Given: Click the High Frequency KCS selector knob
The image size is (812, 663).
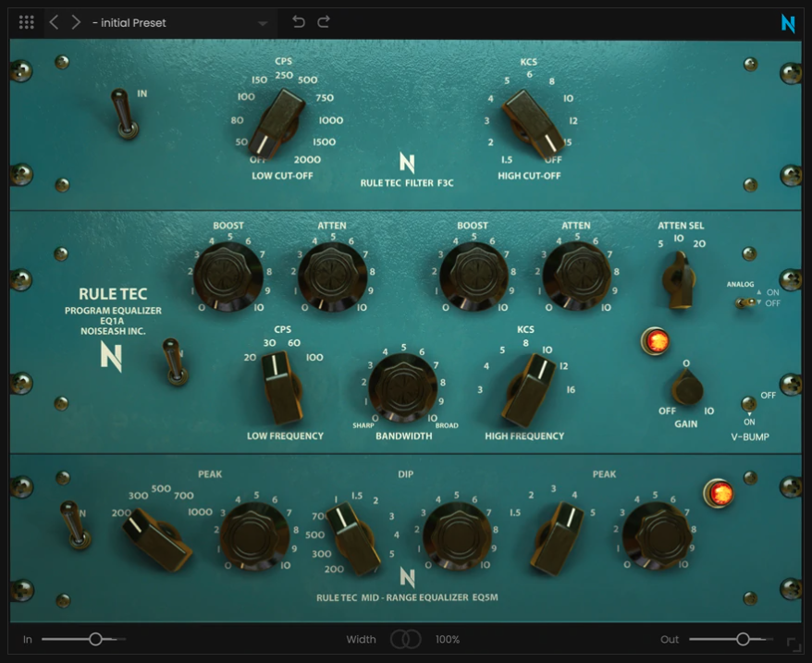Looking at the screenshot, I should [x=527, y=390].
